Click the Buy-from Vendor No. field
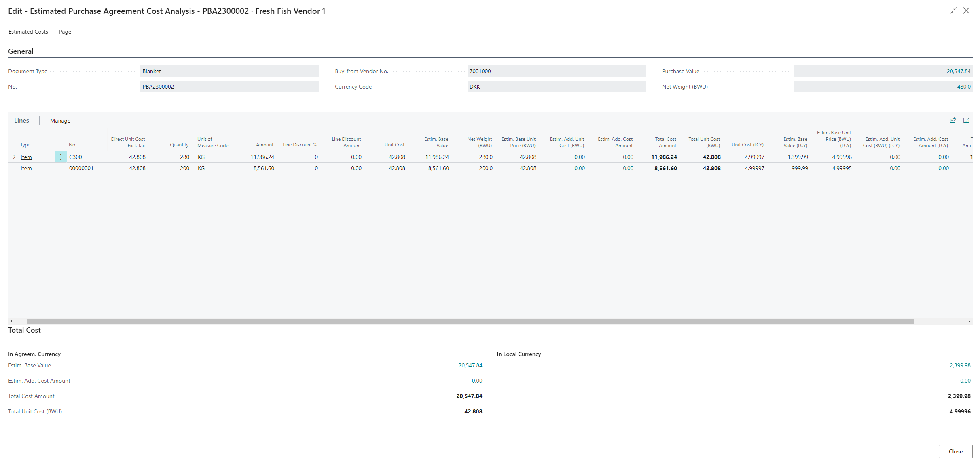 coord(556,71)
